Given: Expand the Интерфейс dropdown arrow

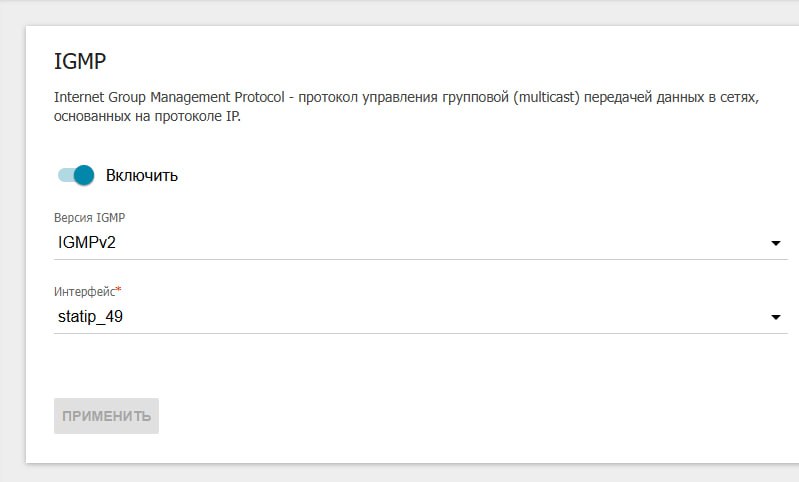Looking at the screenshot, I should point(776,317).
